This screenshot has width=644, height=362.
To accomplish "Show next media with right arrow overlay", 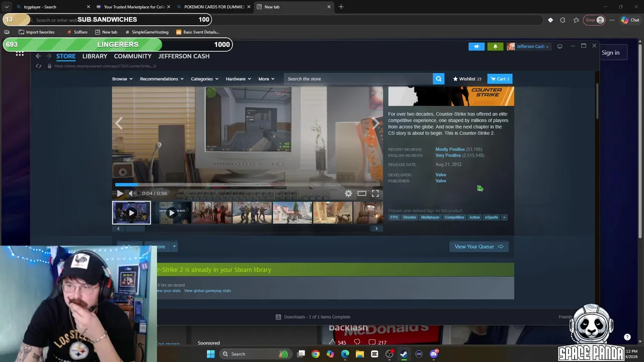I will [375, 124].
